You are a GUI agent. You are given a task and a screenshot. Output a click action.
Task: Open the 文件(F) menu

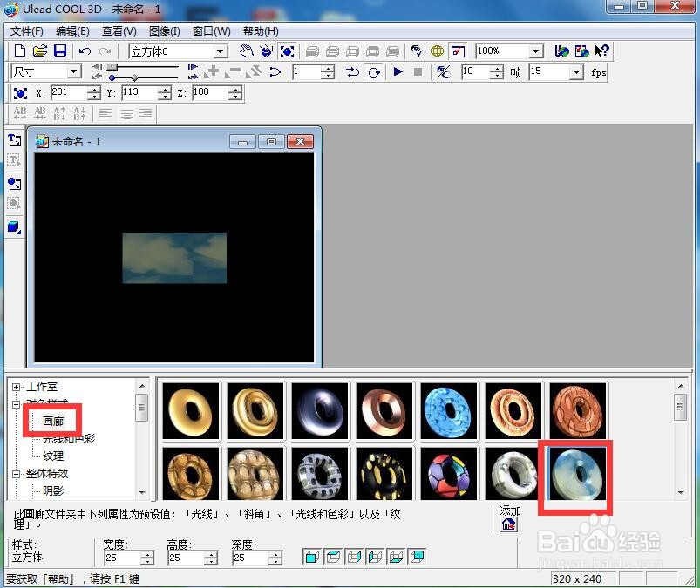coord(27,31)
